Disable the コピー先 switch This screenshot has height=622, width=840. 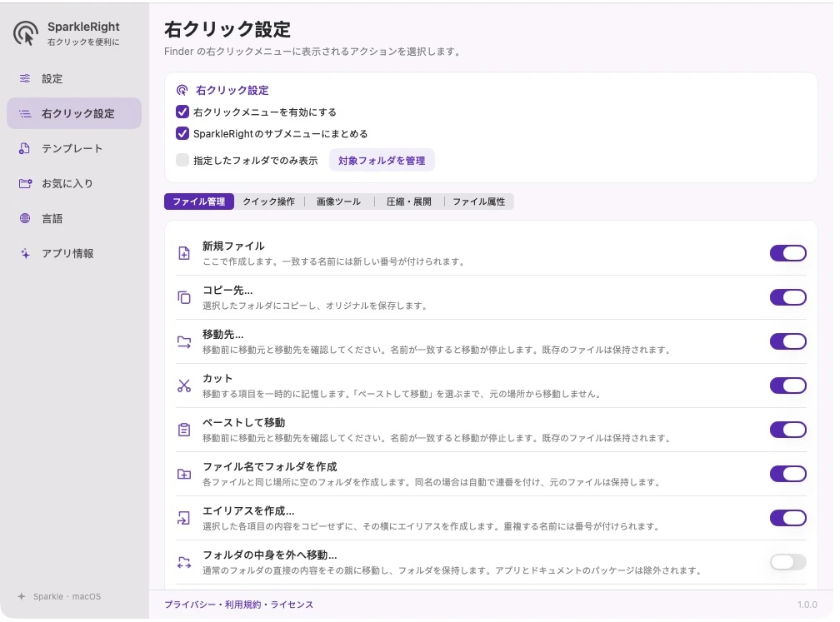coord(788,297)
